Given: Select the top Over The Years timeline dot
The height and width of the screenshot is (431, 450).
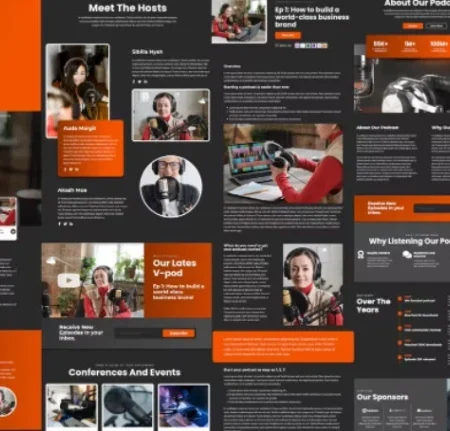Looking at the screenshot, I should 399,299.
